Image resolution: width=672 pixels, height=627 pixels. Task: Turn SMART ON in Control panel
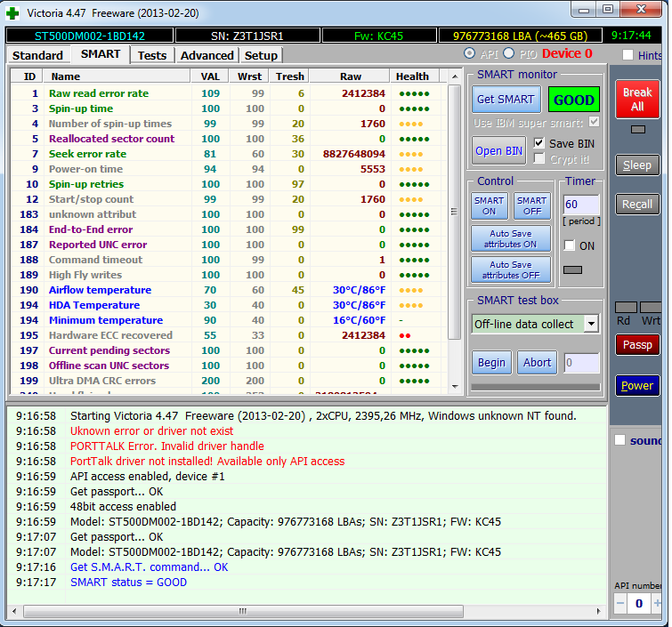pyautogui.click(x=489, y=205)
